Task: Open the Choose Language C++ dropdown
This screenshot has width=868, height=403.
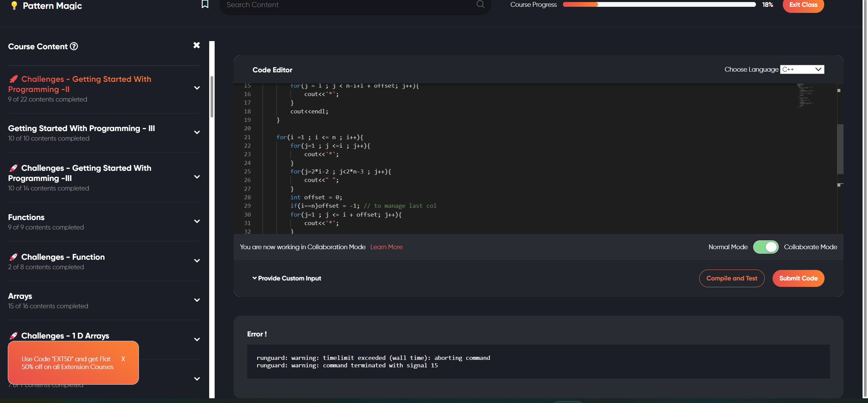Action: (x=802, y=69)
